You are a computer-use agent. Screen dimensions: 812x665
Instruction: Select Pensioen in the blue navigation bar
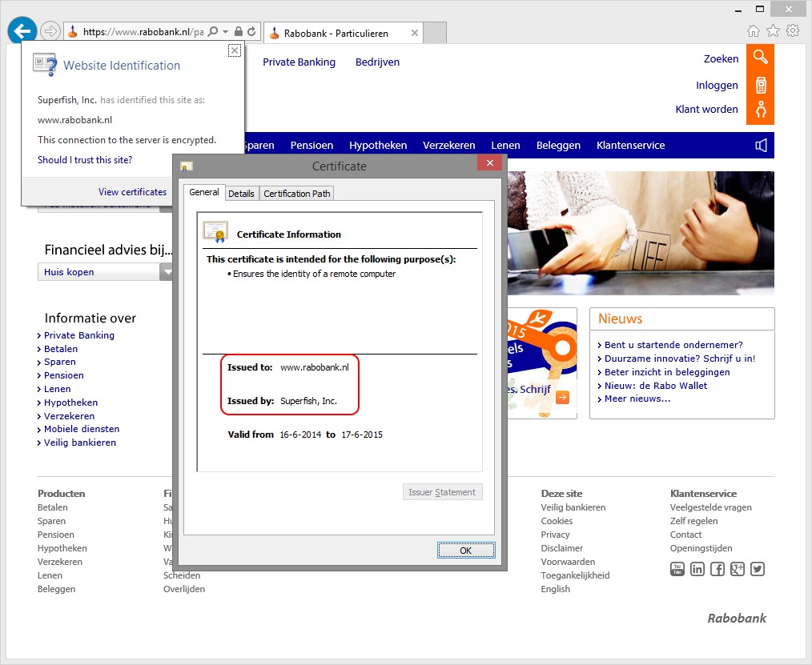(312, 146)
